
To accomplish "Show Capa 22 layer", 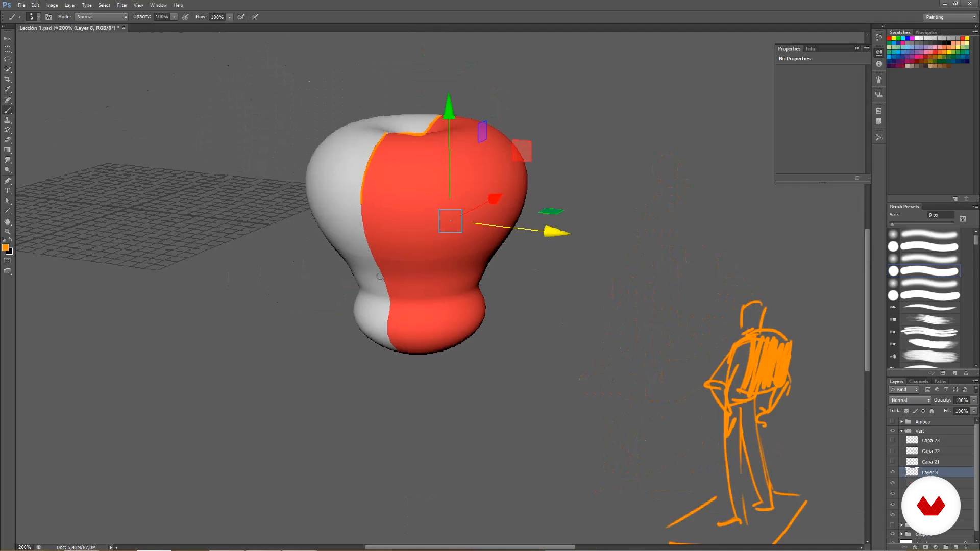I will [893, 451].
